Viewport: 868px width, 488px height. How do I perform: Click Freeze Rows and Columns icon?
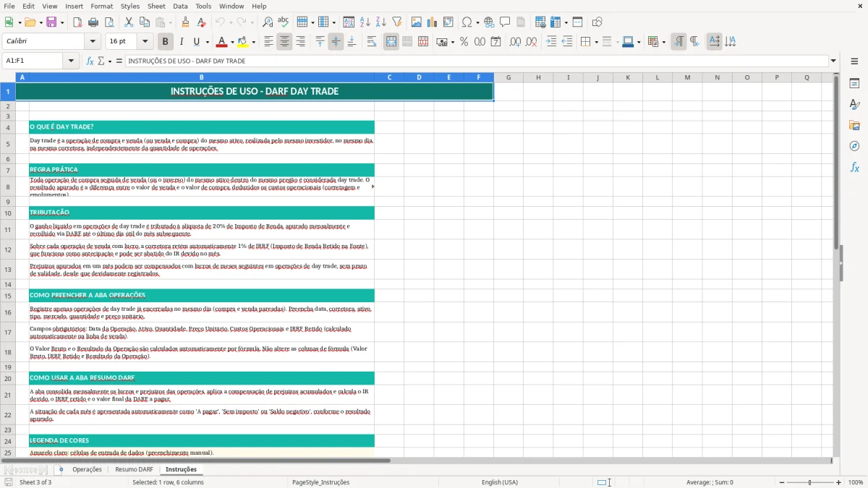556,22
